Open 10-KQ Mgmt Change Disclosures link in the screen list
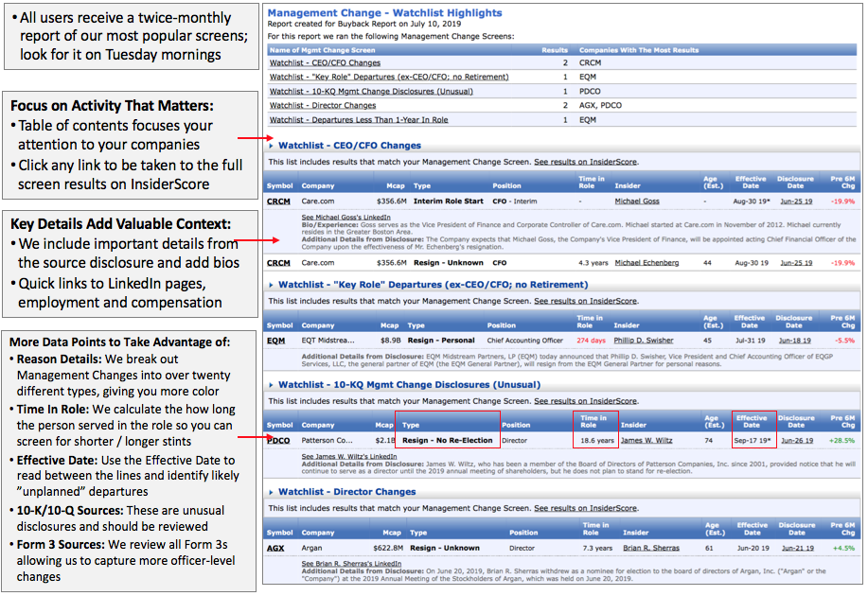The height and width of the screenshot is (596, 868). click(371, 92)
